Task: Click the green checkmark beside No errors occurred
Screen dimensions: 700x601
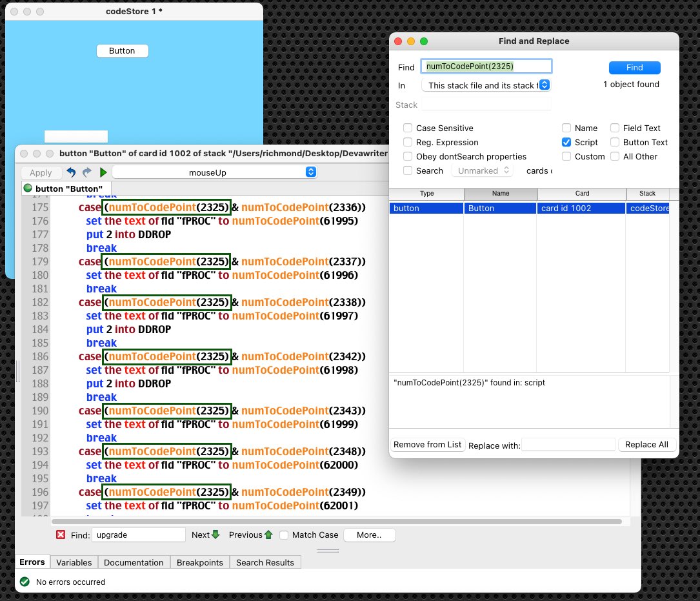Action: [25, 582]
